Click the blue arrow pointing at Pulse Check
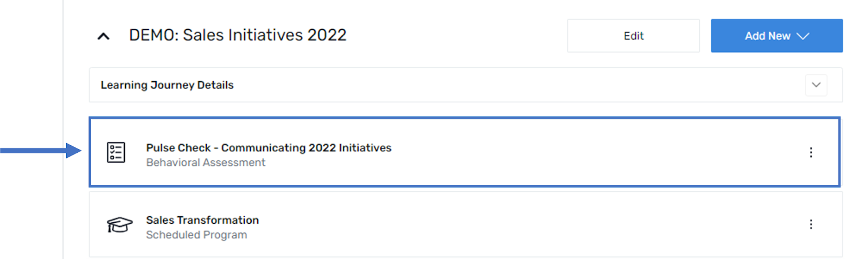Image resolution: width=868 pixels, height=259 pixels. [x=41, y=150]
